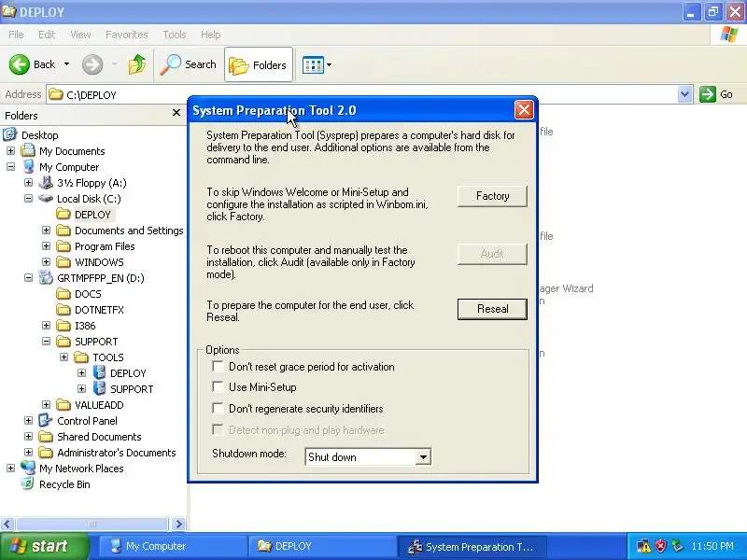Viewport: 747px width, 560px height.
Task: Click the Views grid icon
Action: tap(313, 64)
